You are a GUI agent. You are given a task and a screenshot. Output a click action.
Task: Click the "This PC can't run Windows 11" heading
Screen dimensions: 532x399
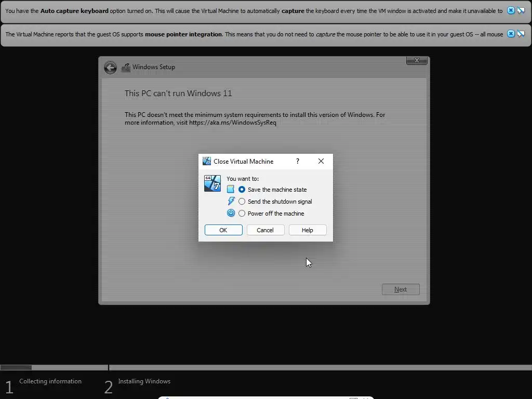point(178,94)
